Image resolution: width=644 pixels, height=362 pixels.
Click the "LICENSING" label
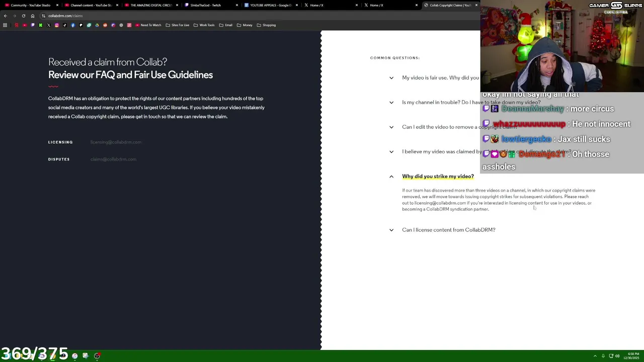60,142
